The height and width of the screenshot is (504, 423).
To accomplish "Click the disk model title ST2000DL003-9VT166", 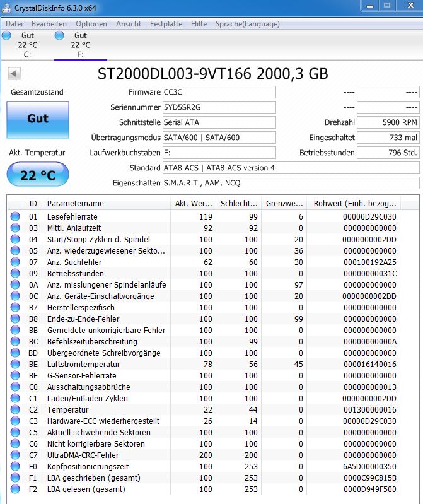I will (174, 74).
